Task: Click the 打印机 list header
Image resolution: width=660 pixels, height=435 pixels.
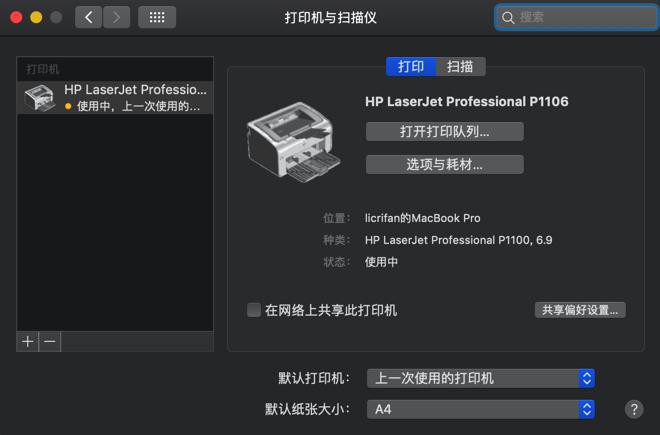Action: pos(43,69)
